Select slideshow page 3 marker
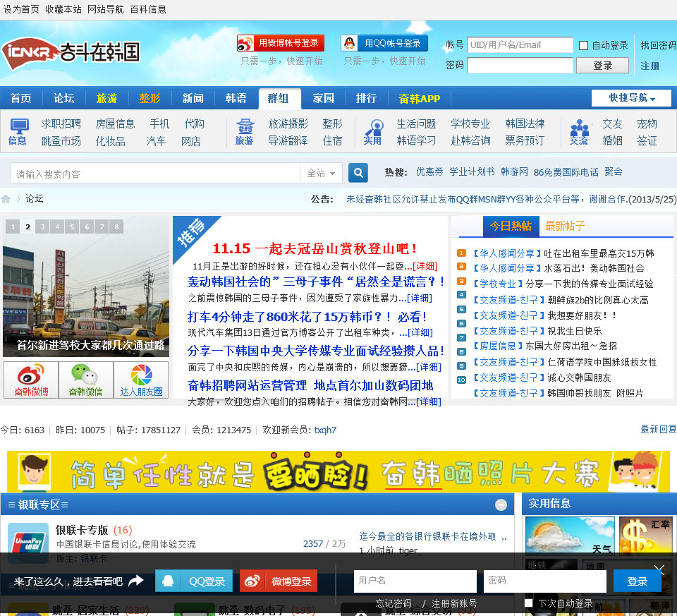Screen dimensions: 677x616 click(x=42, y=227)
